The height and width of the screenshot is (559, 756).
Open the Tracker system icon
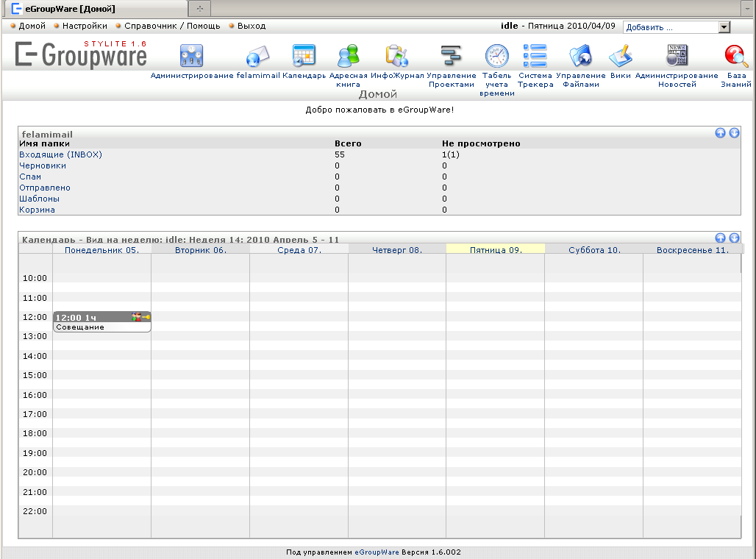pos(535,55)
